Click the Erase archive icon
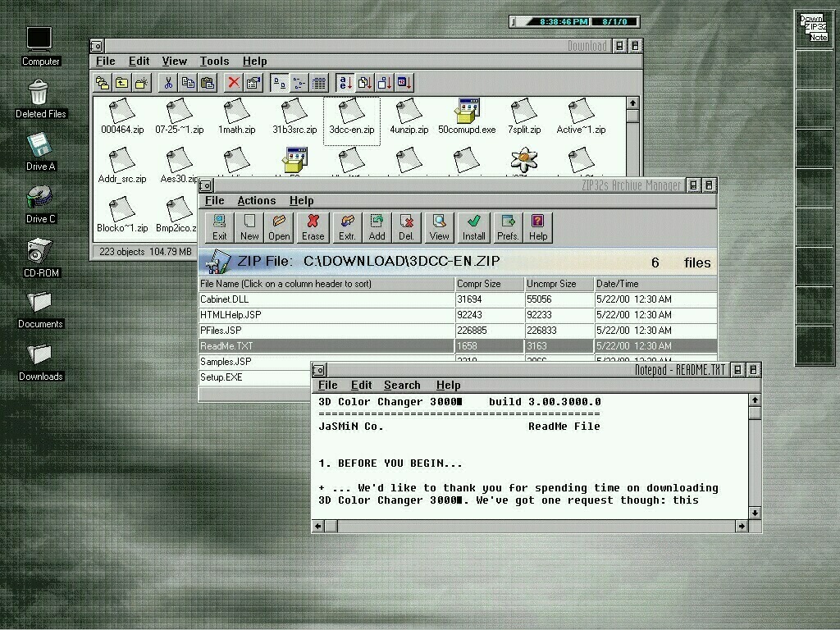Screen dimensions: 840x630 (x=313, y=227)
